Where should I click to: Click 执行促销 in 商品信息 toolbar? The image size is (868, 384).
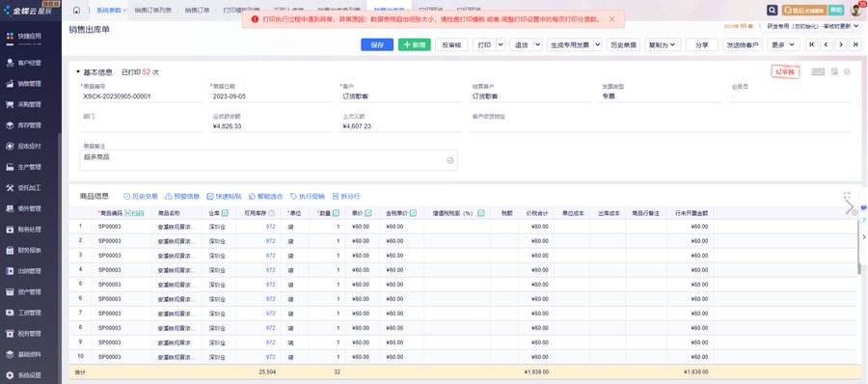click(308, 196)
